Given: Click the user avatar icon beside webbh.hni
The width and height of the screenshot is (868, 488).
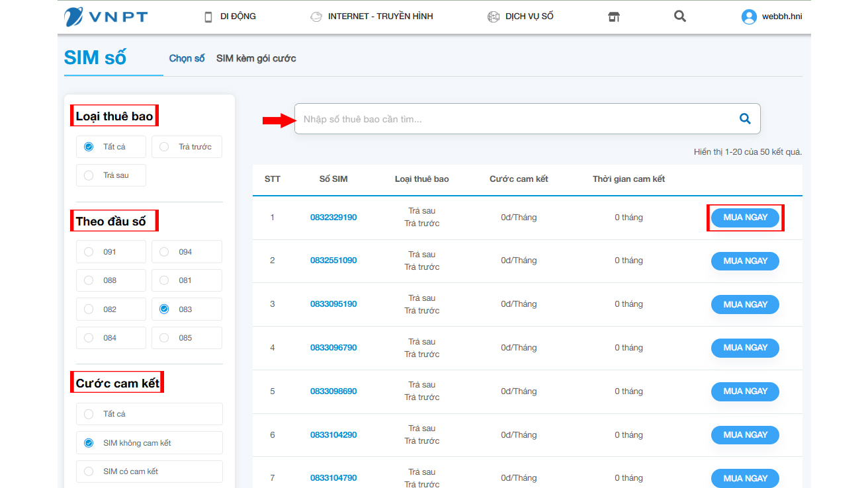Looking at the screenshot, I should [748, 16].
